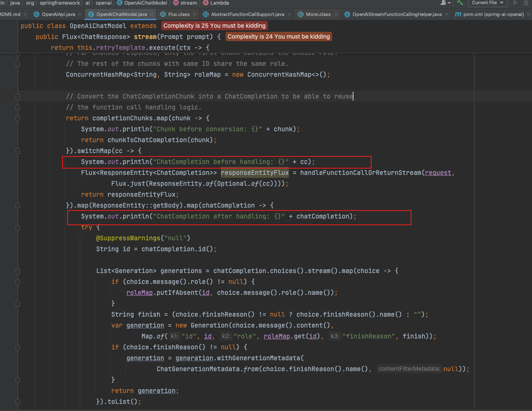The width and height of the screenshot is (532, 411).
Task: Click the '@SuppressWarnings' annotation
Action: (x=128, y=238)
